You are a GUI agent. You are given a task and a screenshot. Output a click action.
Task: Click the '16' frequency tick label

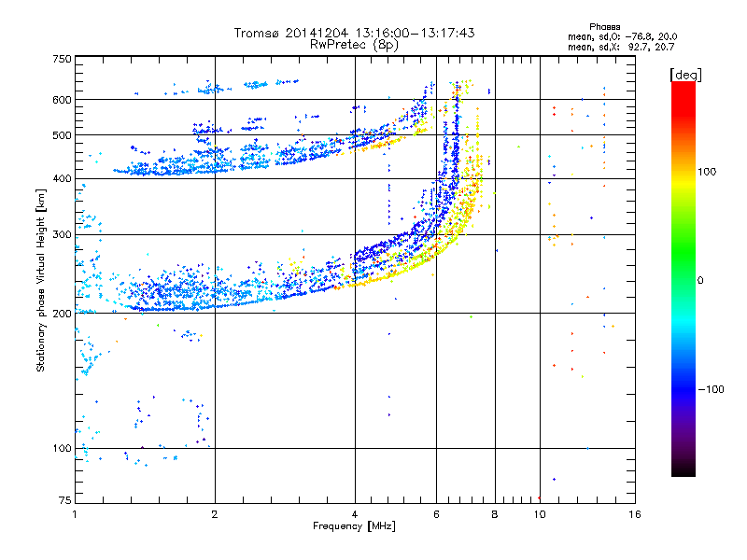click(x=635, y=514)
